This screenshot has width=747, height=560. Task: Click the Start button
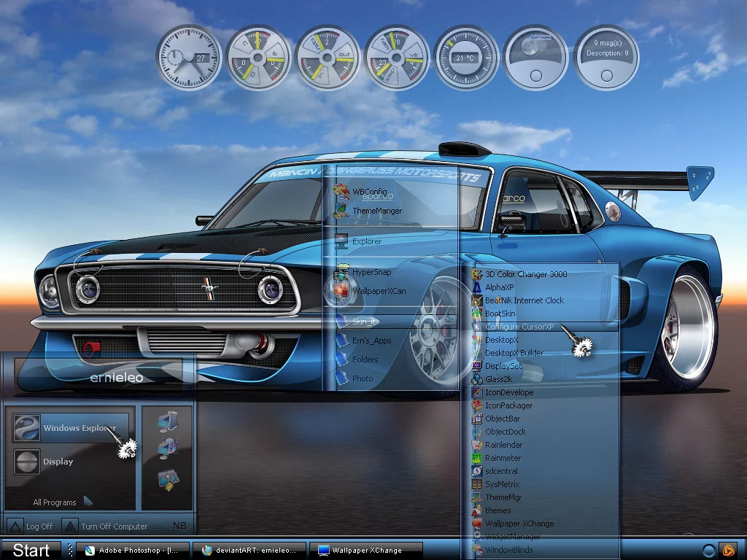click(x=31, y=550)
